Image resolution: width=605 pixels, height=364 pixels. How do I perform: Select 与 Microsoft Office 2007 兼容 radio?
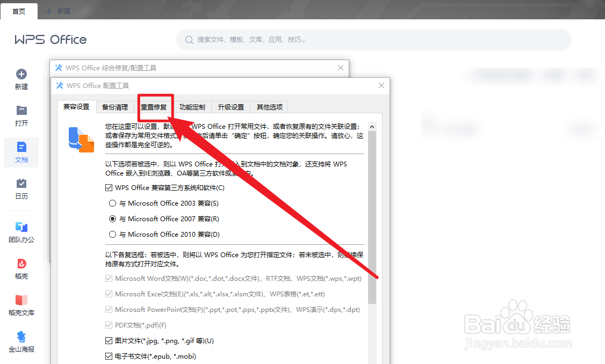click(x=112, y=219)
